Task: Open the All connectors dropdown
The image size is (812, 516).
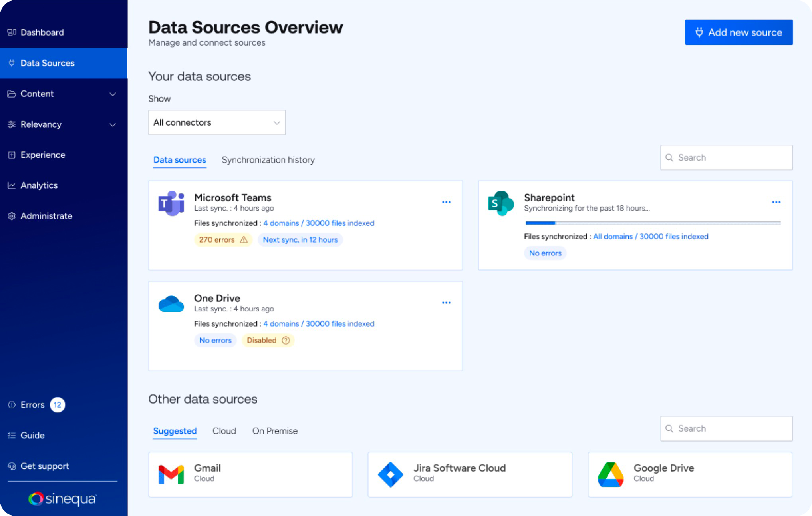Action: pos(216,122)
